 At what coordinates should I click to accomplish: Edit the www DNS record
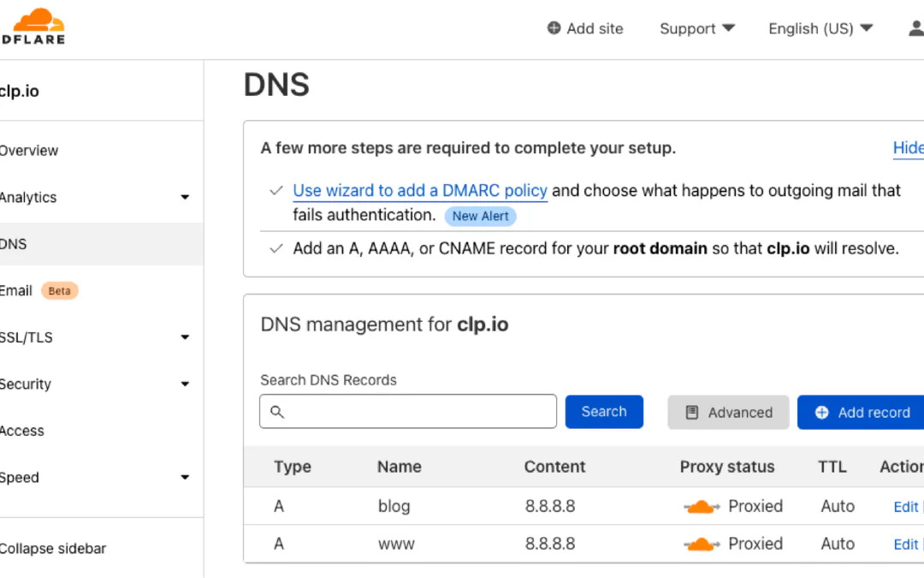(906, 545)
